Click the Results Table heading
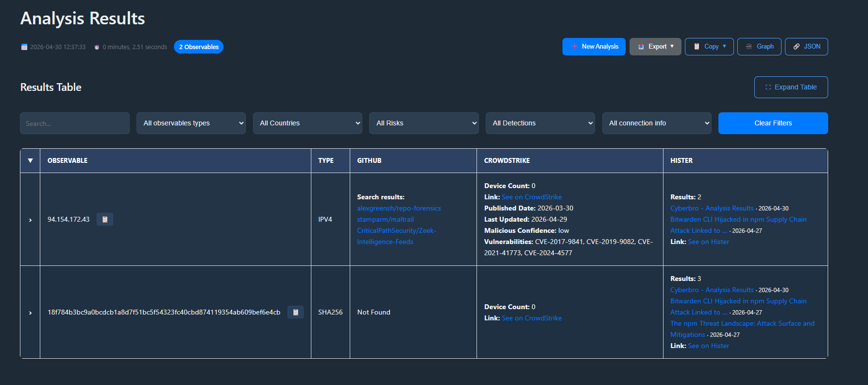This screenshot has width=868, height=385. (51, 87)
